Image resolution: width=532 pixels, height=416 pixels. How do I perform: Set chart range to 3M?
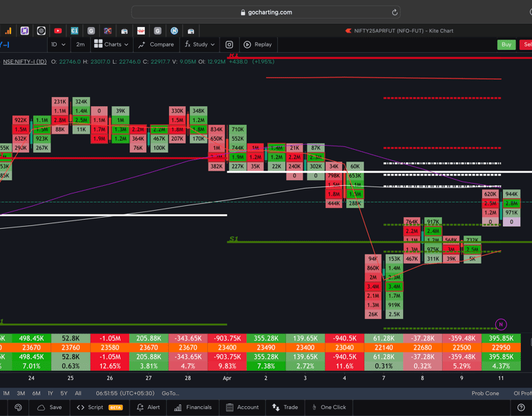(21, 393)
